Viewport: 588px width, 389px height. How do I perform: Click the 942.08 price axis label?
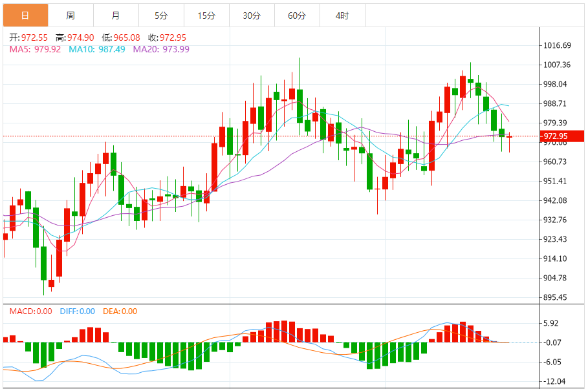coord(556,200)
